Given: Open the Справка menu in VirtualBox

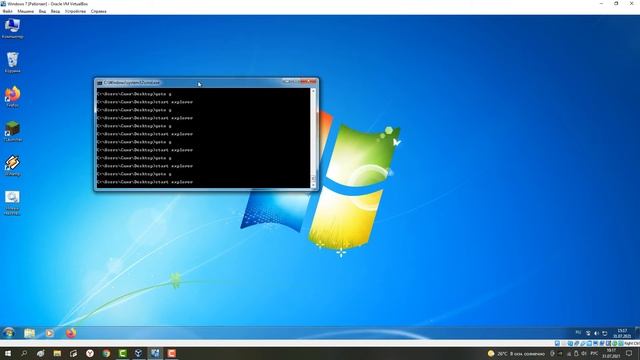Looking at the screenshot, I should 98,11.
